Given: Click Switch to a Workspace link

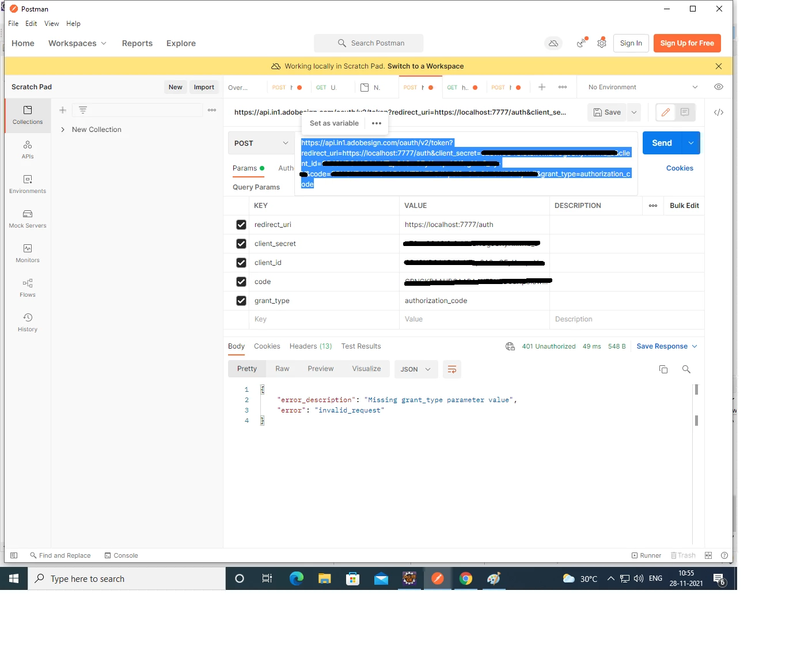Looking at the screenshot, I should coord(426,66).
